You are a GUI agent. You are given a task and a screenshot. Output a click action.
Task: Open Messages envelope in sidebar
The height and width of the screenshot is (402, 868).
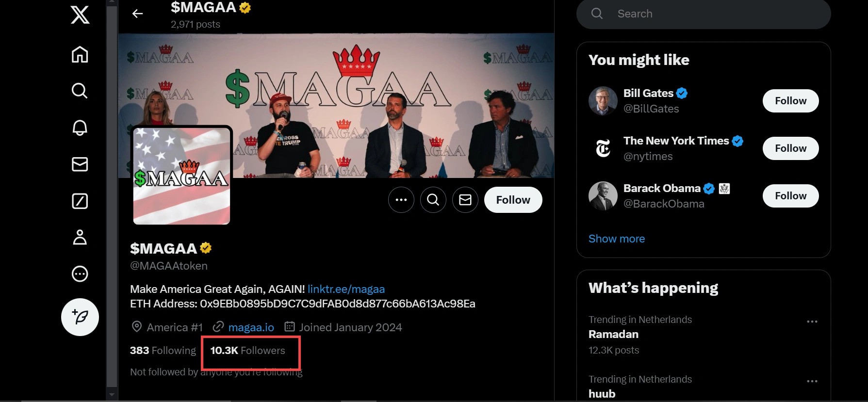[x=80, y=164]
